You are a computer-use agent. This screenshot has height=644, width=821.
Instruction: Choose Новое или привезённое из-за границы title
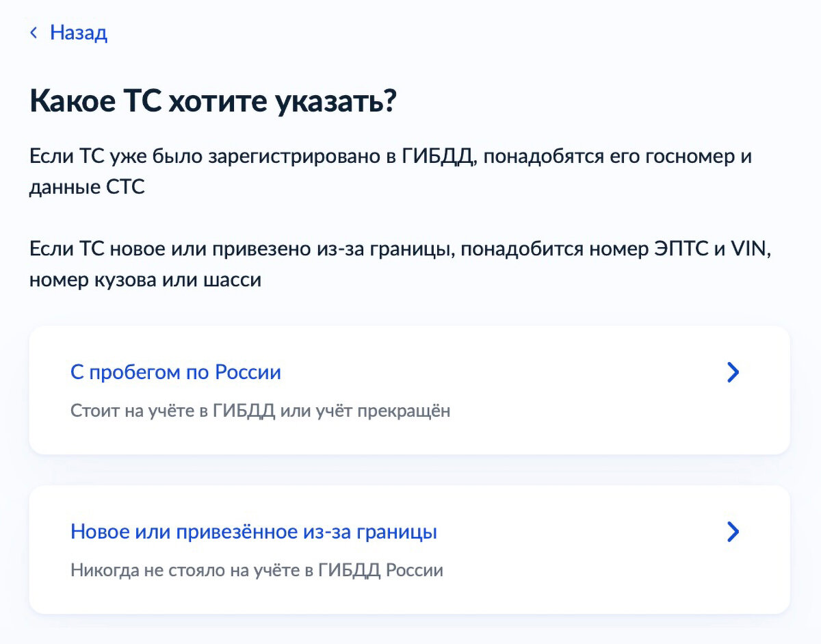[254, 532]
